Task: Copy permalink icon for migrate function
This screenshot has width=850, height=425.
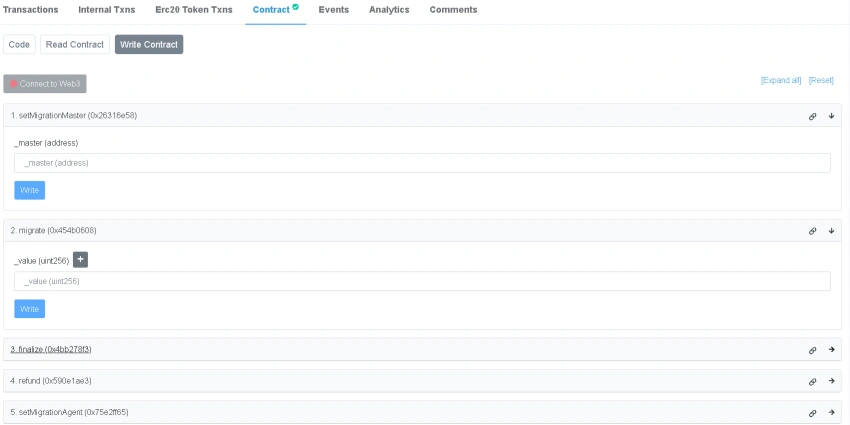Action: click(x=812, y=231)
